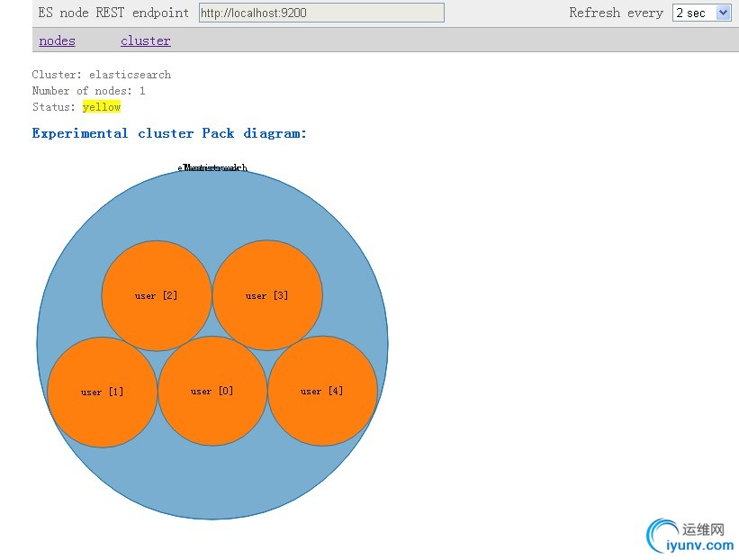The image size is (739, 560).
Task: Click the Refresh every label
Action: [616, 13]
